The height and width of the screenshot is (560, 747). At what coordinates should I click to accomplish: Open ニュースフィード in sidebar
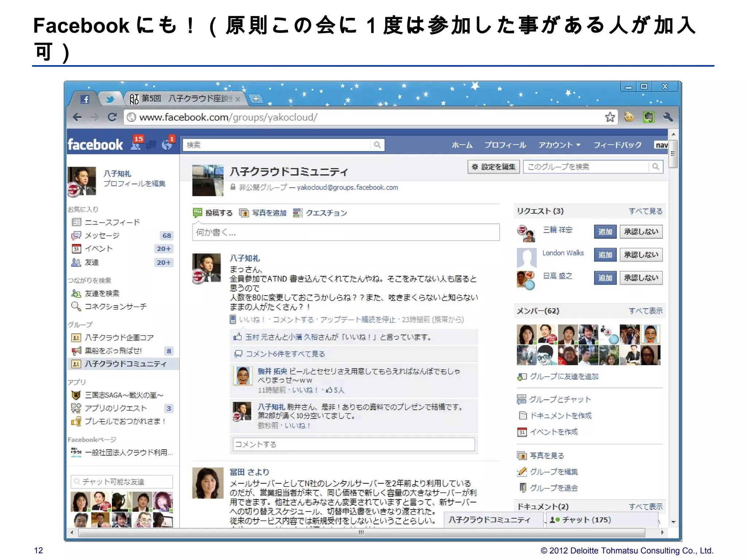(112, 222)
